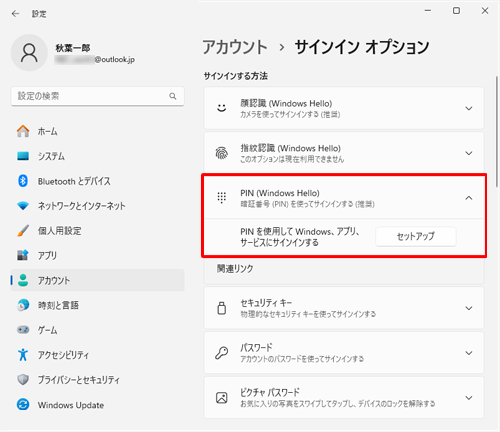Expand 顔認識 (Windows Hello) chevron
Screen dimensions: 500x432
pos(469,108)
